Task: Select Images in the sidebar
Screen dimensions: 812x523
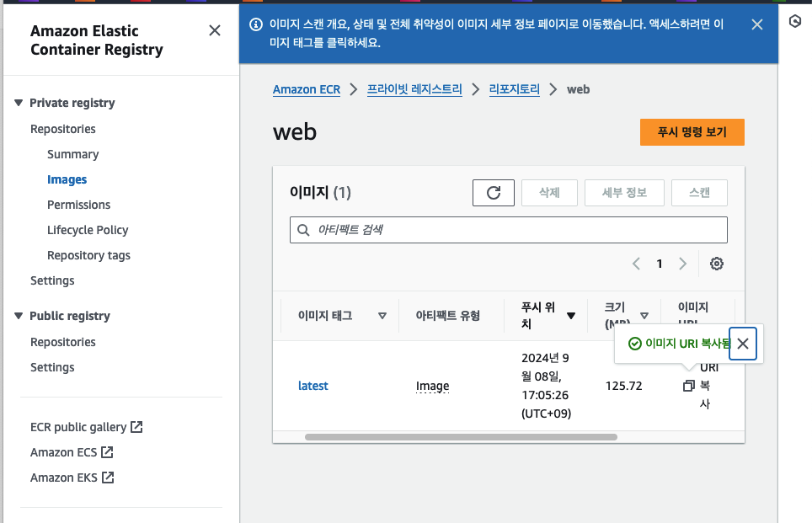Action: pos(67,179)
